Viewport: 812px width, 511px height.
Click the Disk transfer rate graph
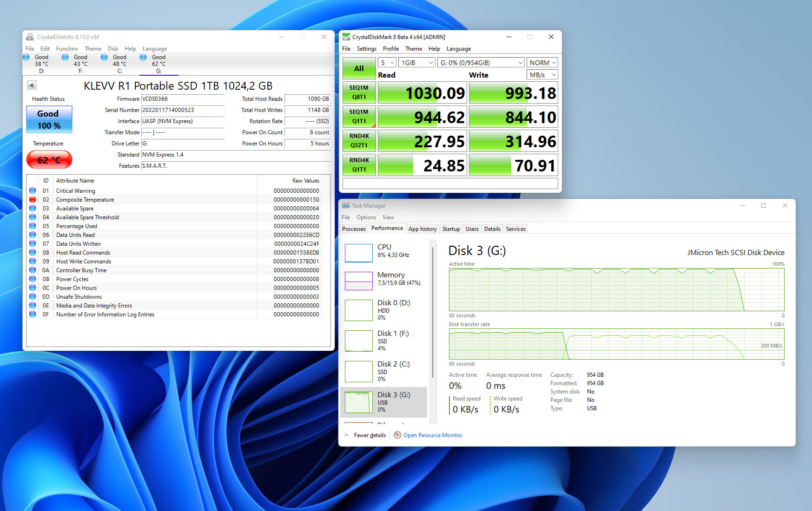616,344
